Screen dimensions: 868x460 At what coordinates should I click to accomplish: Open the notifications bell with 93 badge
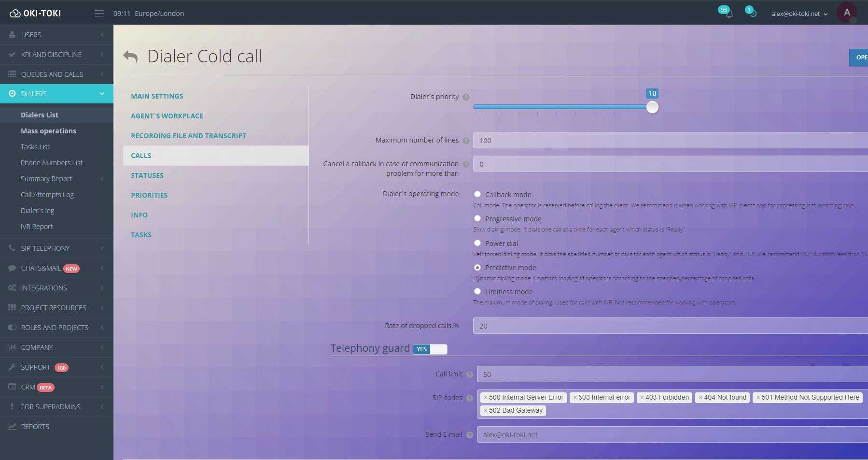[x=729, y=13]
